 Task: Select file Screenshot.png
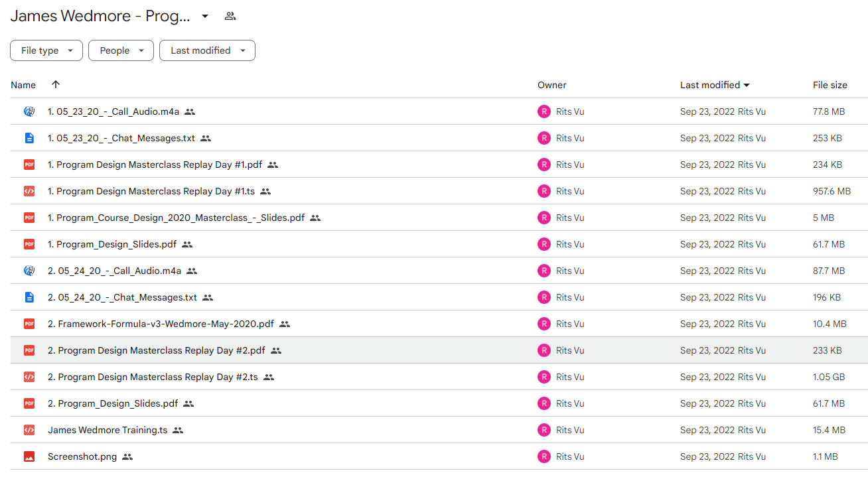pyautogui.click(x=82, y=456)
